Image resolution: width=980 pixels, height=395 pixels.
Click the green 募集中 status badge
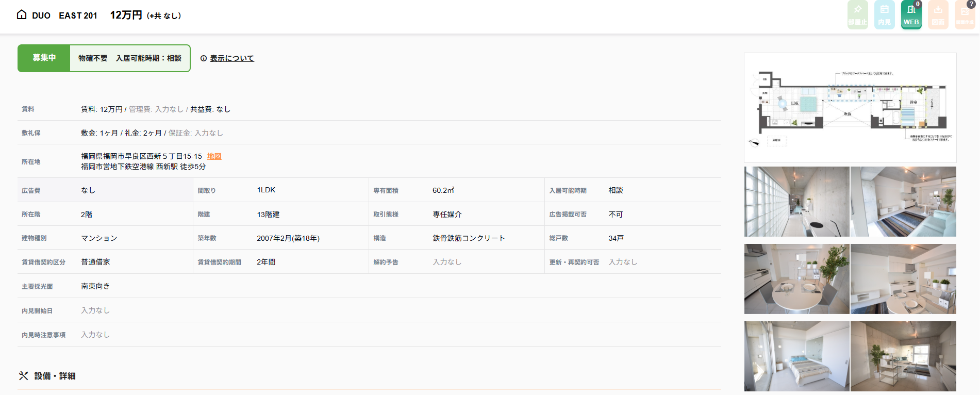click(44, 58)
